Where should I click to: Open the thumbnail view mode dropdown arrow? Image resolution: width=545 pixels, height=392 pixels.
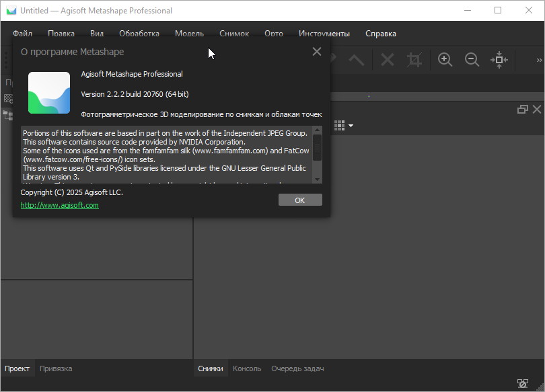pos(351,126)
